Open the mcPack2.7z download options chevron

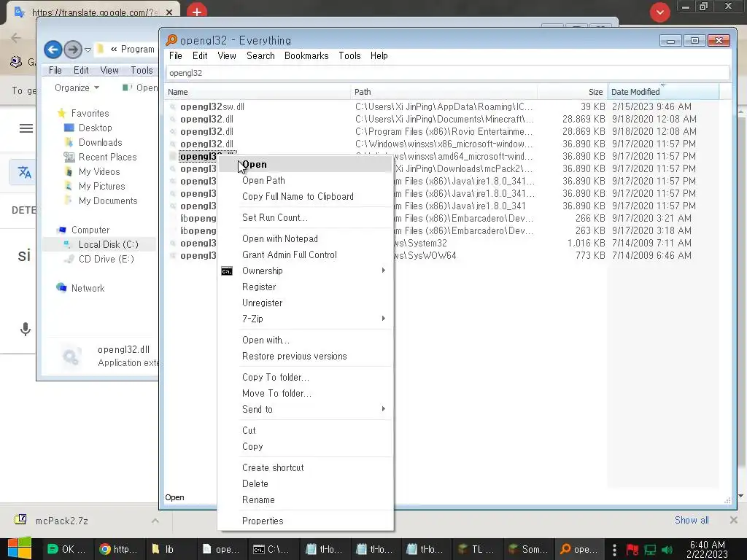pos(155,521)
